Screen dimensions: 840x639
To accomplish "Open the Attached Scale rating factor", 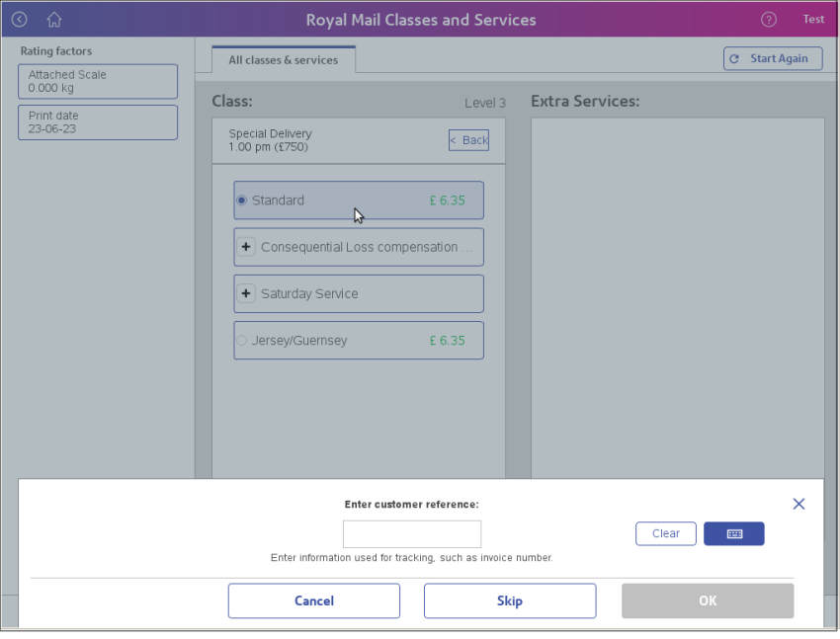I will pos(98,81).
